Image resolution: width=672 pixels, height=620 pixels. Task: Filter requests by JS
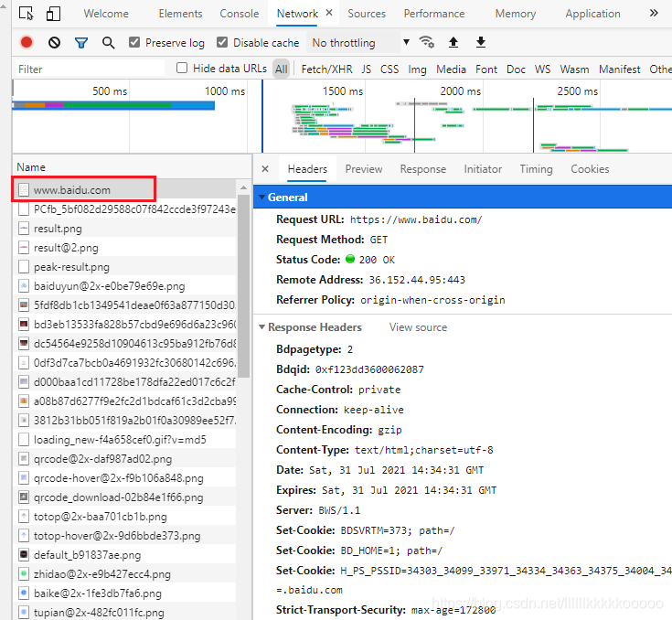point(366,69)
